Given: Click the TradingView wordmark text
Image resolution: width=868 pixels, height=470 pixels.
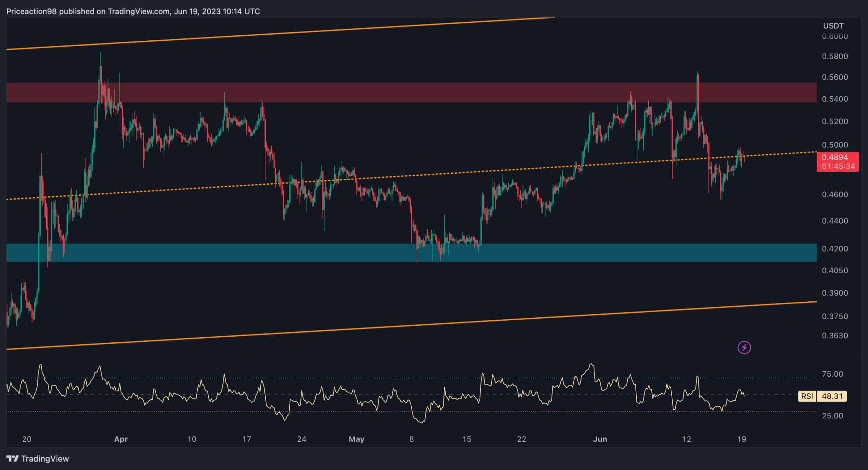Looking at the screenshot, I should tap(45, 459).
